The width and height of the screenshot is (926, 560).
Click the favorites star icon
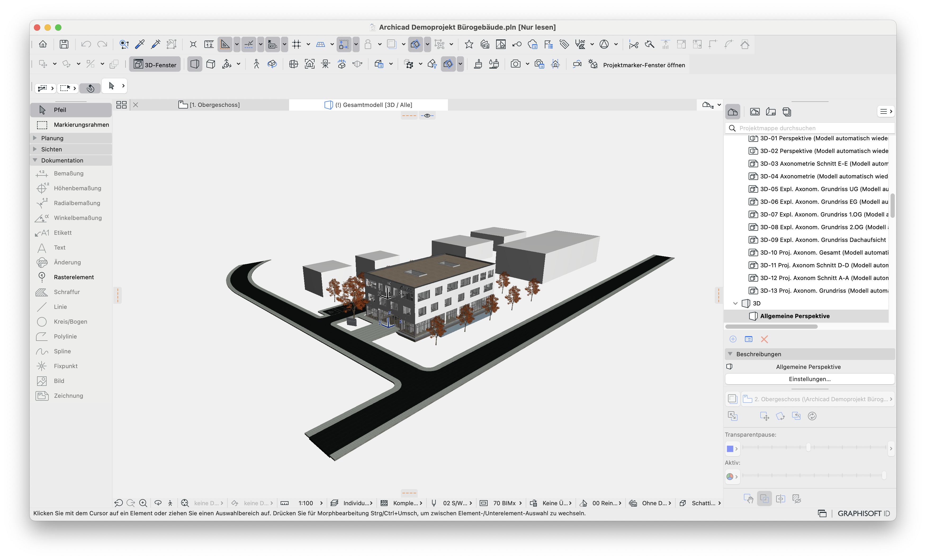469,44
